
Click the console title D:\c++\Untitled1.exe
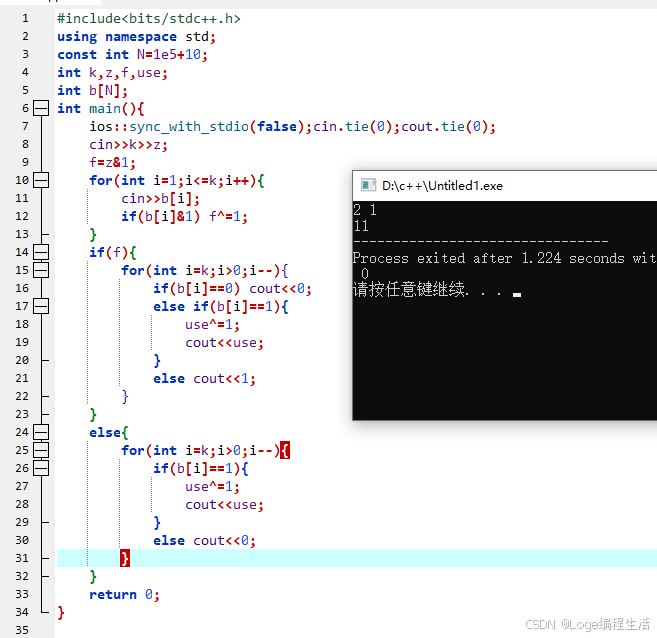442,186
